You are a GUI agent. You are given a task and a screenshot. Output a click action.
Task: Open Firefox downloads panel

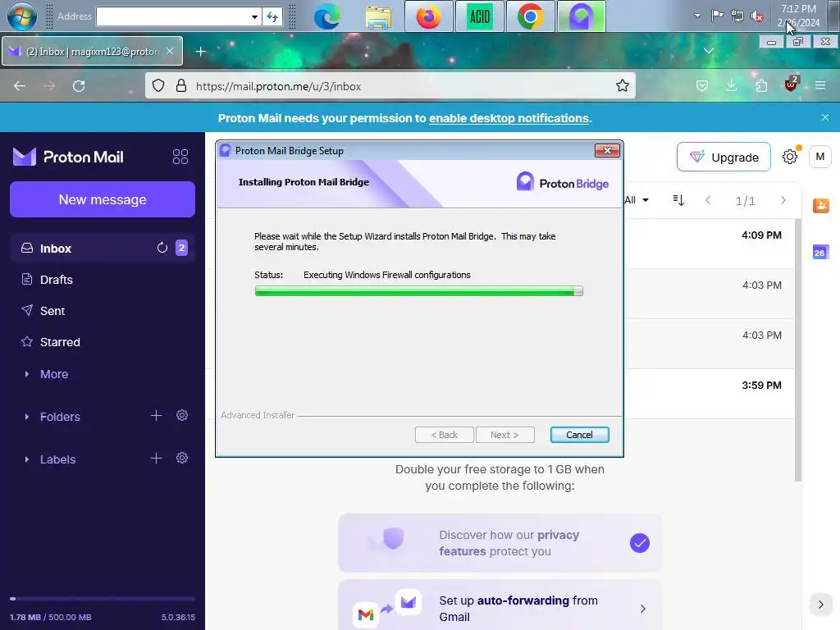pos(731,85)
